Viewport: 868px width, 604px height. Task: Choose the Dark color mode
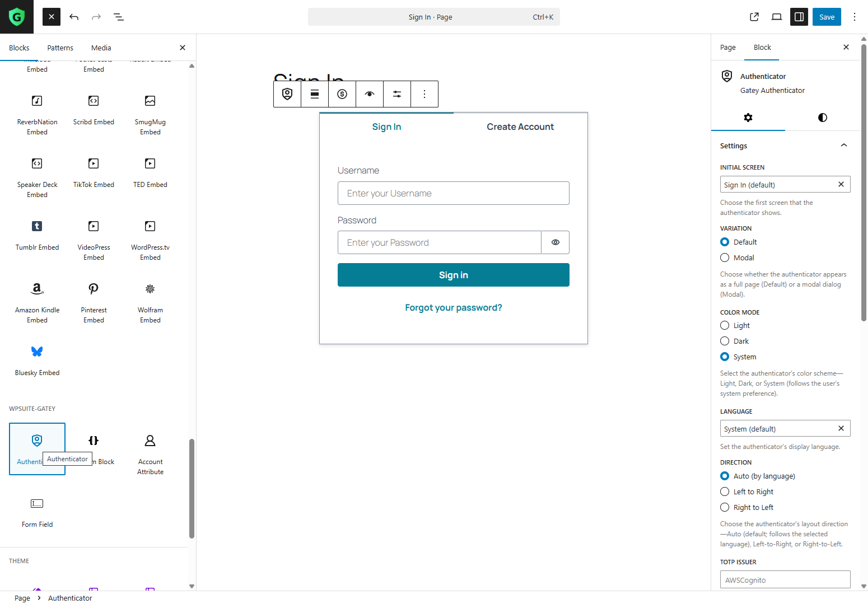725,341
